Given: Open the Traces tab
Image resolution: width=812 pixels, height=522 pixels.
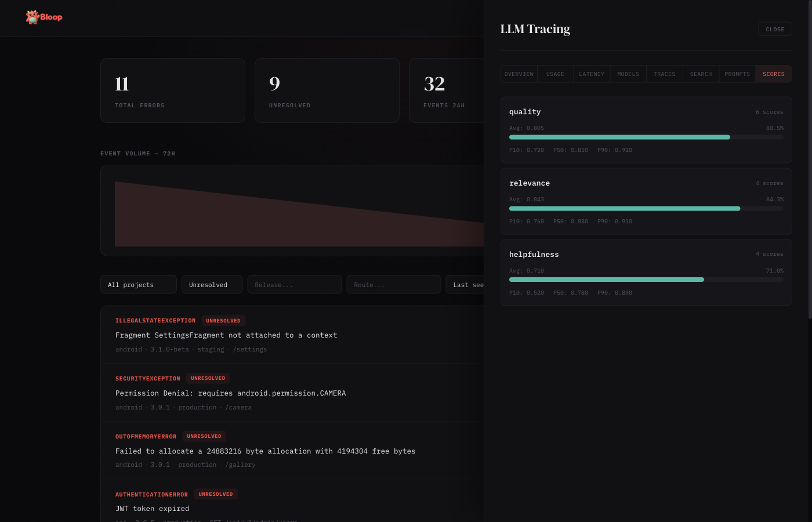Looking at the screenshot, I should point(664,74).
